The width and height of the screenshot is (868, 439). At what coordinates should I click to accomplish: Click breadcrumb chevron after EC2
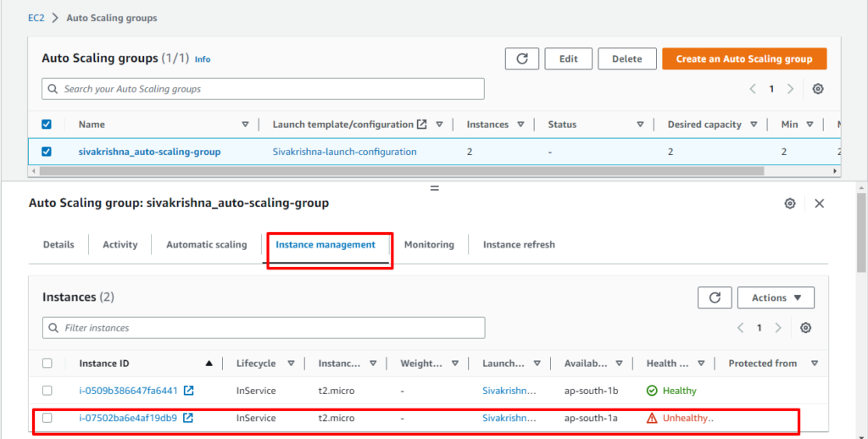(55, 18)
